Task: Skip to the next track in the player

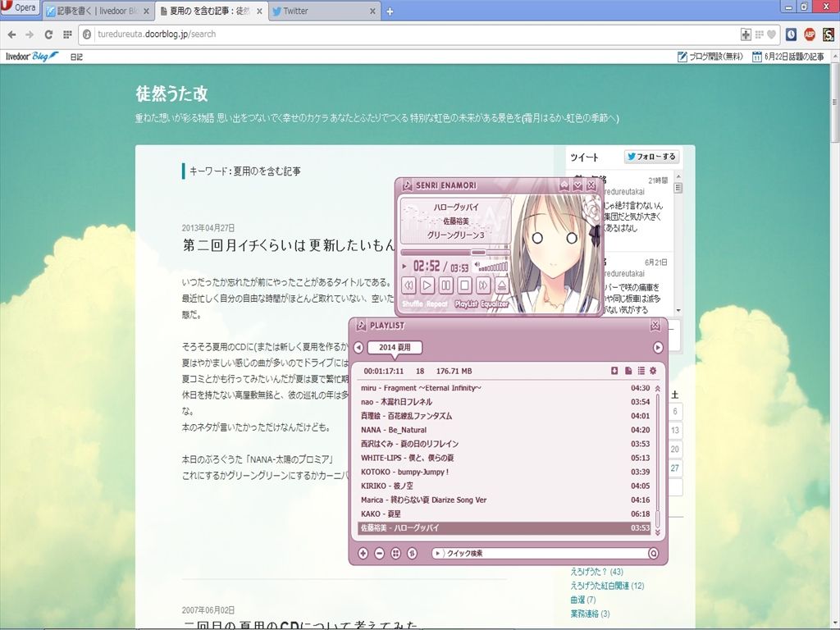Action: (x=483, y=285)
